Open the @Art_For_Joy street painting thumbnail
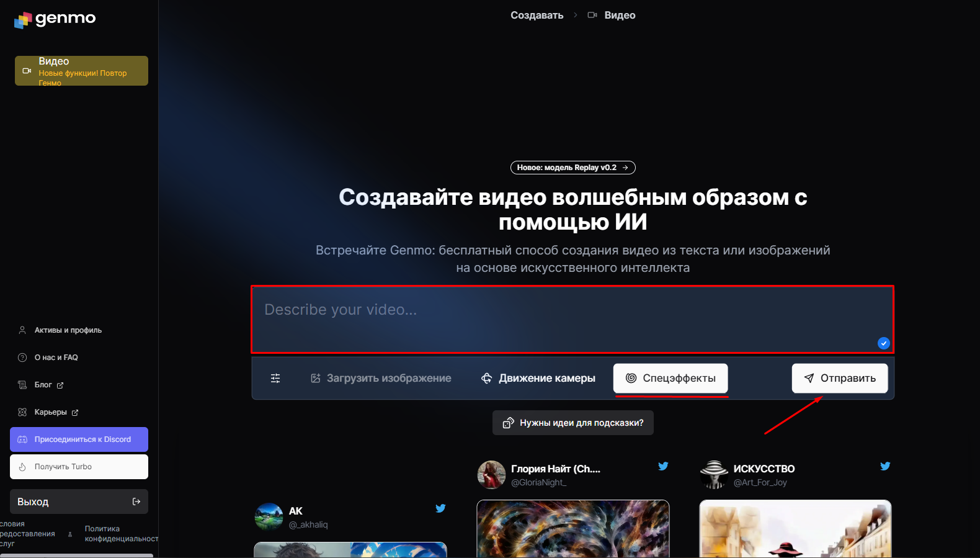This screenshot has height=558, width=980. click(795, 529)
